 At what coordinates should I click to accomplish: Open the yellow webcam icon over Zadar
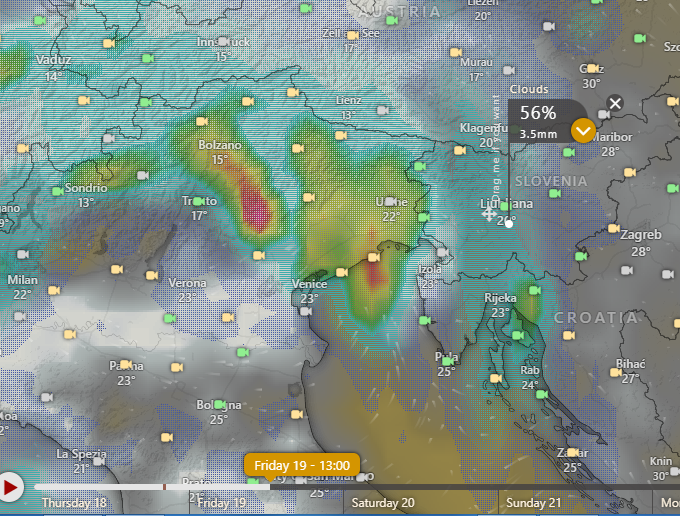572,453
